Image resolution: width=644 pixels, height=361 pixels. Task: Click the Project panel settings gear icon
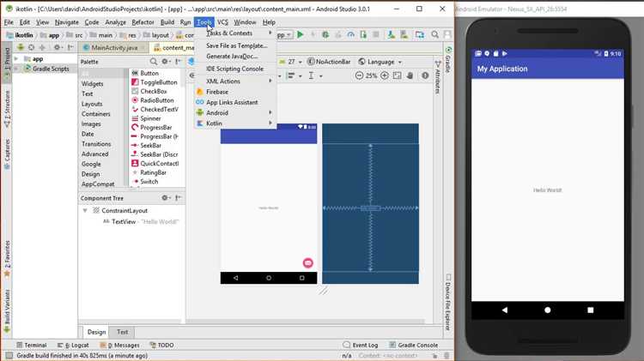click(x=57, y=47)
